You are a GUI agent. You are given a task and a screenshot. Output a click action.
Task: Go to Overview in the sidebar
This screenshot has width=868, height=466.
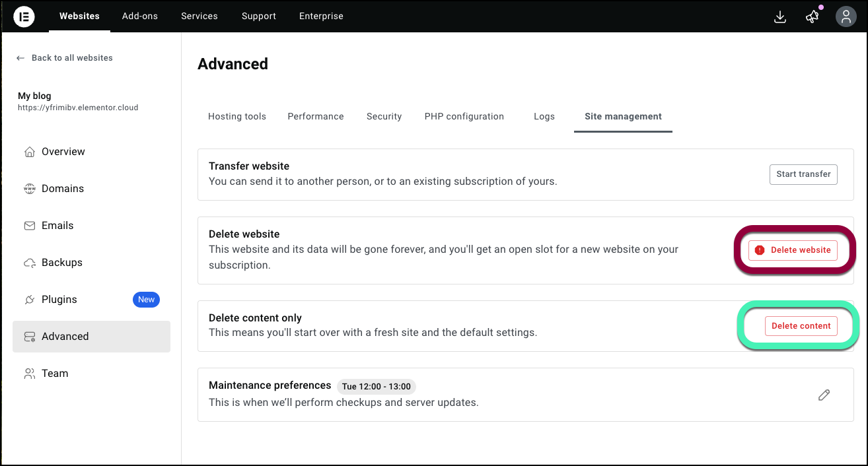click(x=63, y=152)
